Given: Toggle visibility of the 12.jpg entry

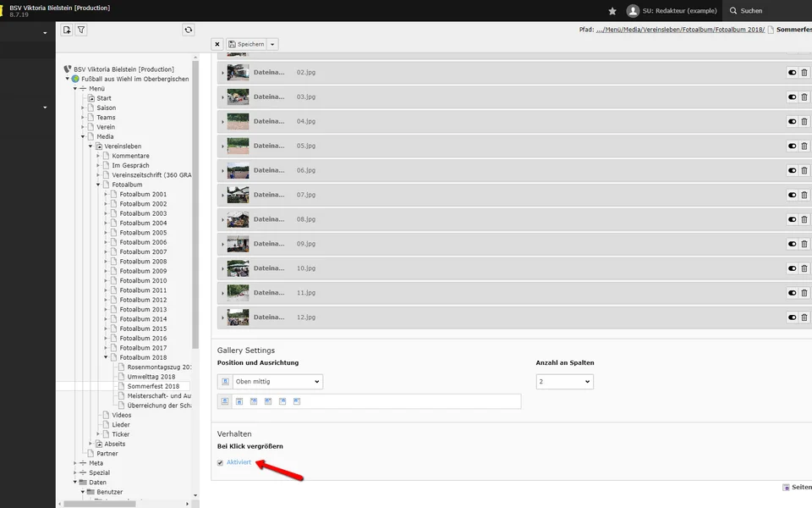Looking at the screenshot, I should (x=793, y=317).
